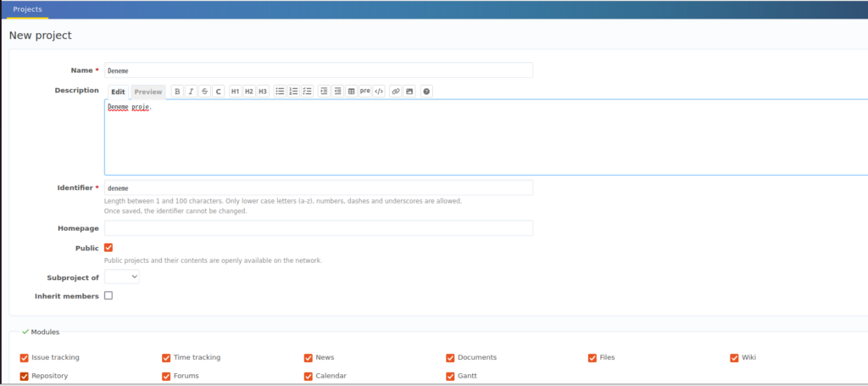
Task: Collapse the Modules section
Action: point(41,332)
